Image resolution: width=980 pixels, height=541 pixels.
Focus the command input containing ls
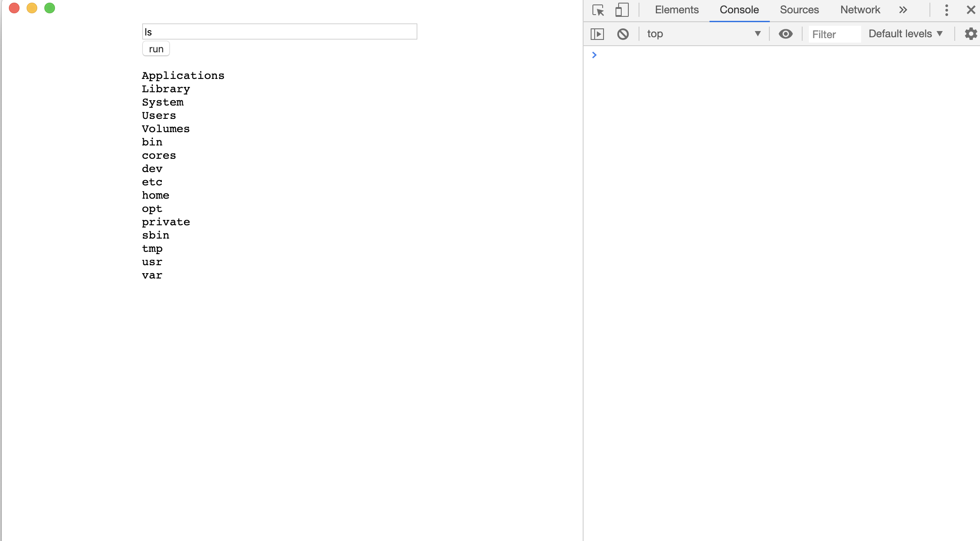(x=279, y=31)
